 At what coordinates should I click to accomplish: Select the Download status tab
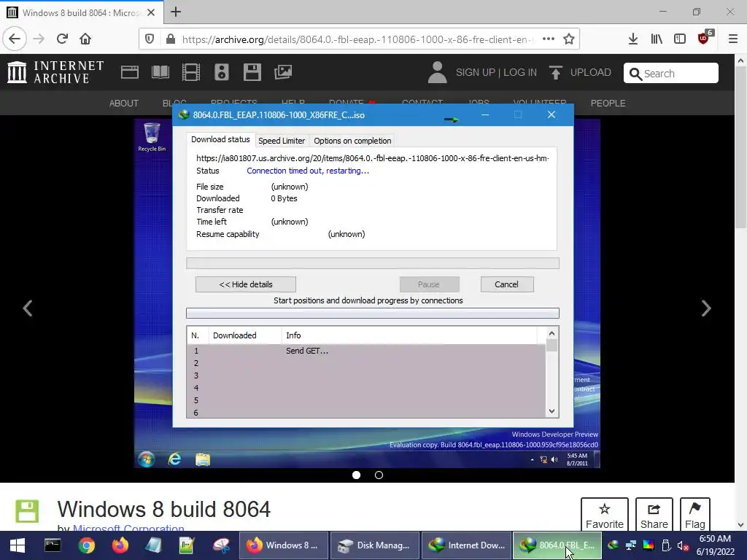(220, 139)
